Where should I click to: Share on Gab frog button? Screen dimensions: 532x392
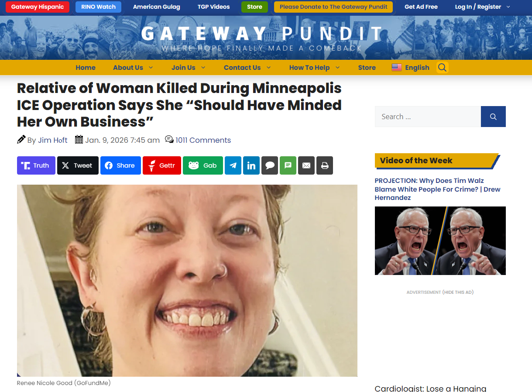coord(203,165)
